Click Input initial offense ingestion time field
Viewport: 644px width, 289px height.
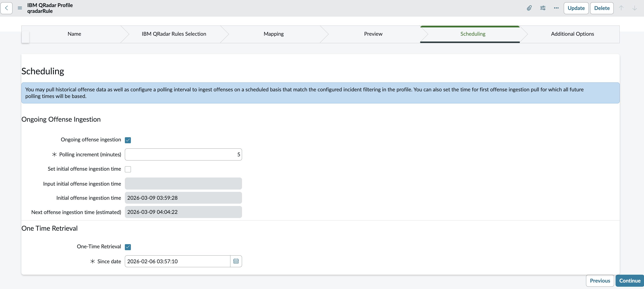183,184
